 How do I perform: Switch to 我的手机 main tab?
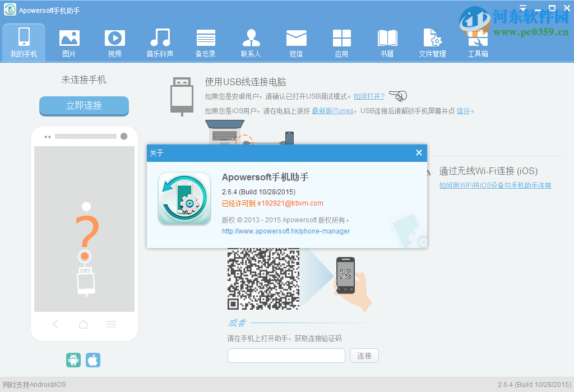pyautogui.click(x=24, y=42)
